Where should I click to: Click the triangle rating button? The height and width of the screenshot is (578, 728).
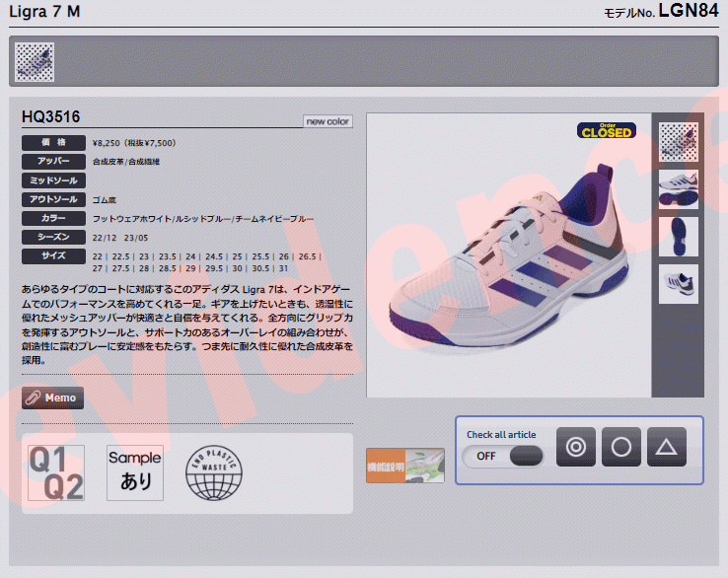pyautogui.click(x=666, y=447)
